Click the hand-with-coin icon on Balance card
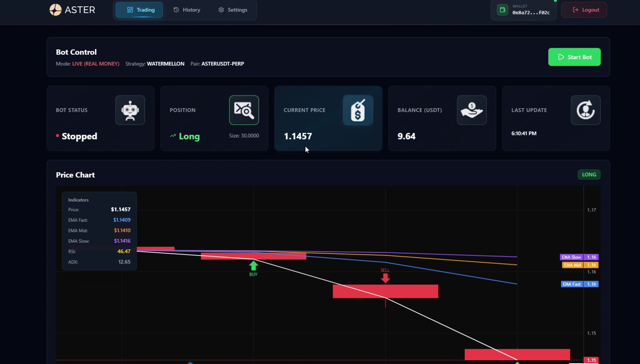The image size is (640, 364). [472, 110]
